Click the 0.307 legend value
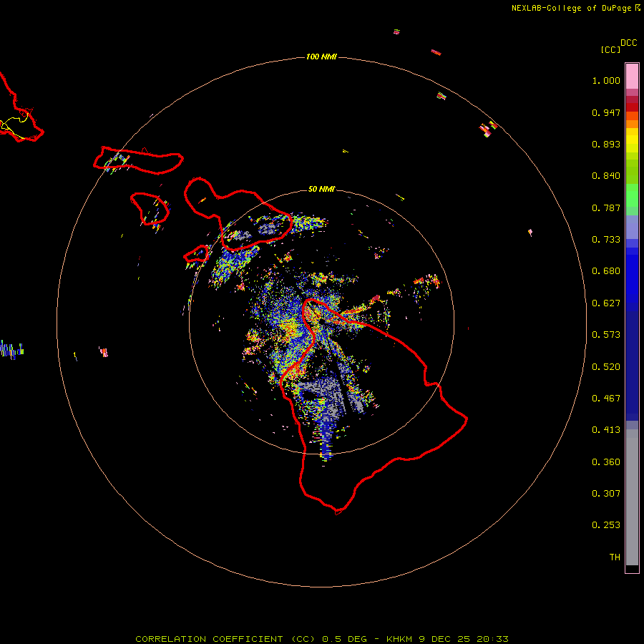 606,494
